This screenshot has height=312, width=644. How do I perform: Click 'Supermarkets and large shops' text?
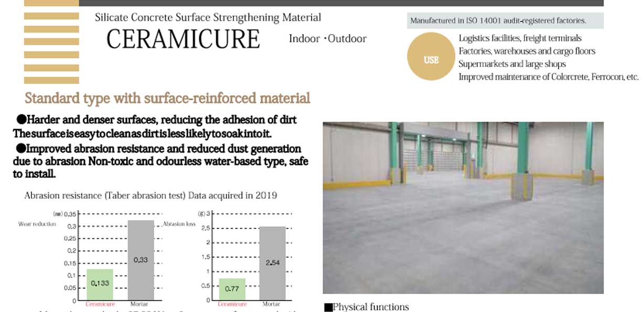[x=512, y=64]
